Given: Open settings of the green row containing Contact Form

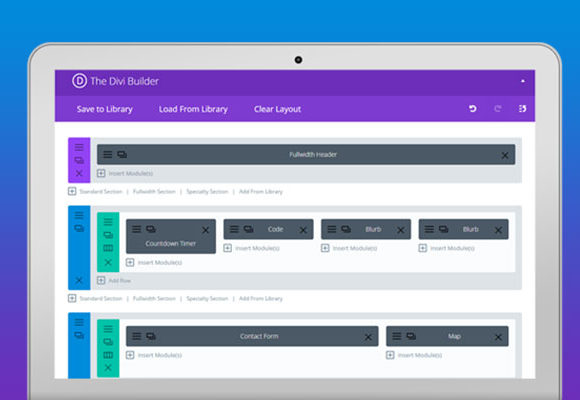Looking at the screenshot, I should click(108, 329).
